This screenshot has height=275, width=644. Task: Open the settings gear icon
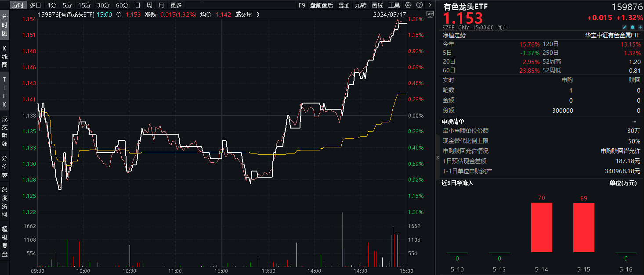coord(408,5)
